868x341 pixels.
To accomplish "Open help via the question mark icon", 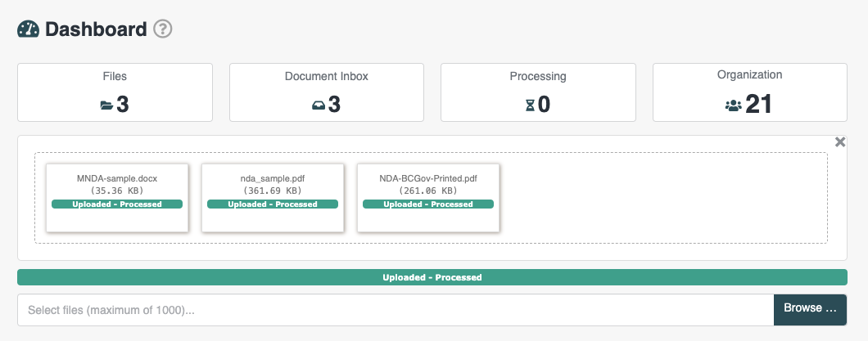I will point(163,29).
